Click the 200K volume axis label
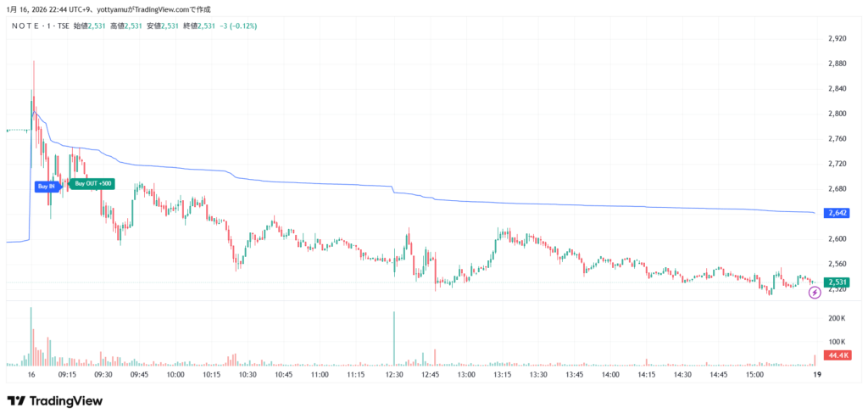The height and width of the screenshot is (419, 868). point(837,318)
